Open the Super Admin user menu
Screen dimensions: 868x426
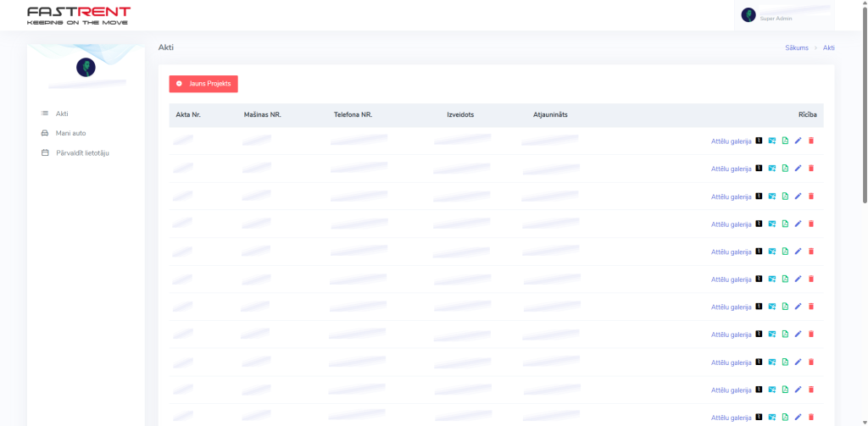[783, 15]
